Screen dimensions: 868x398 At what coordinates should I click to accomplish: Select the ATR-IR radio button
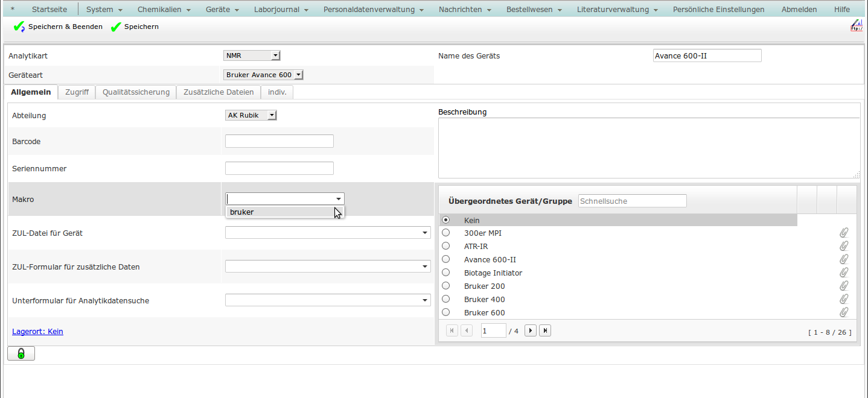[x=446, y=246]
